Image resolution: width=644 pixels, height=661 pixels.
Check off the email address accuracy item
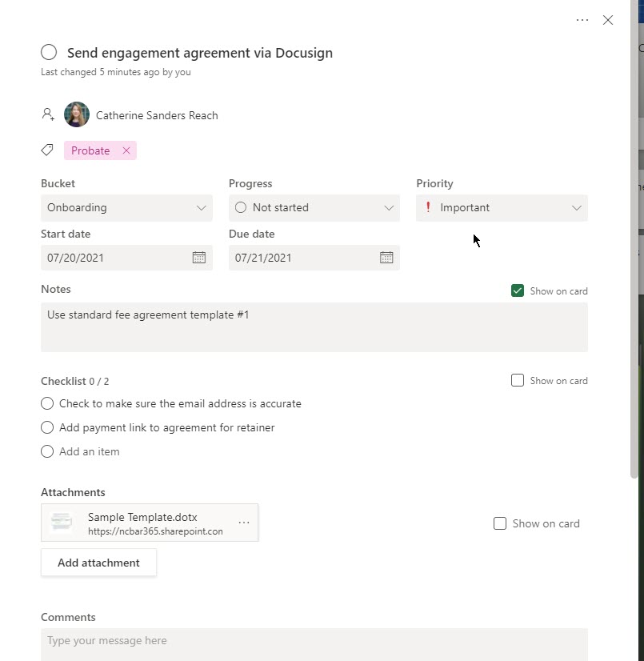pos(48,403)
